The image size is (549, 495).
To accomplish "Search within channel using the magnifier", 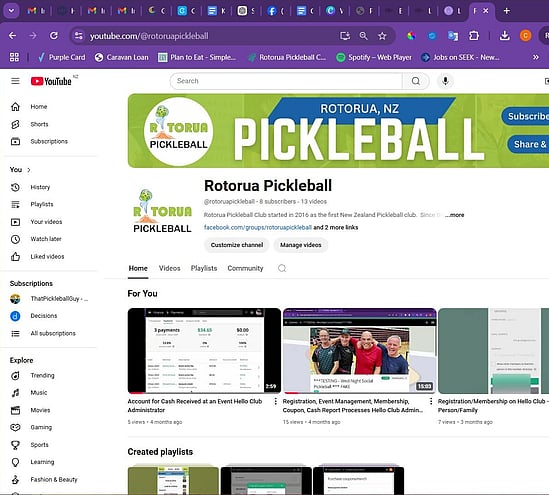I will tap(282, 269).
